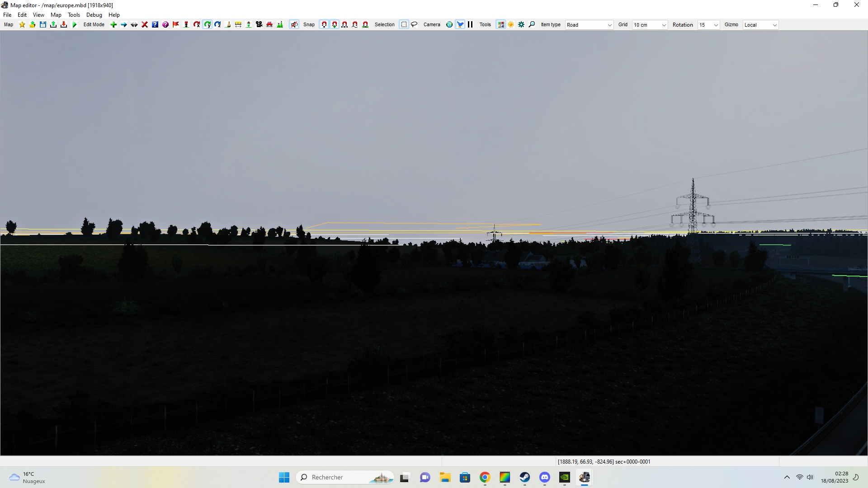Viewport: 868px width, 488px height.
Task: Click the paint brush tool icon
Action: click(228, 25)
